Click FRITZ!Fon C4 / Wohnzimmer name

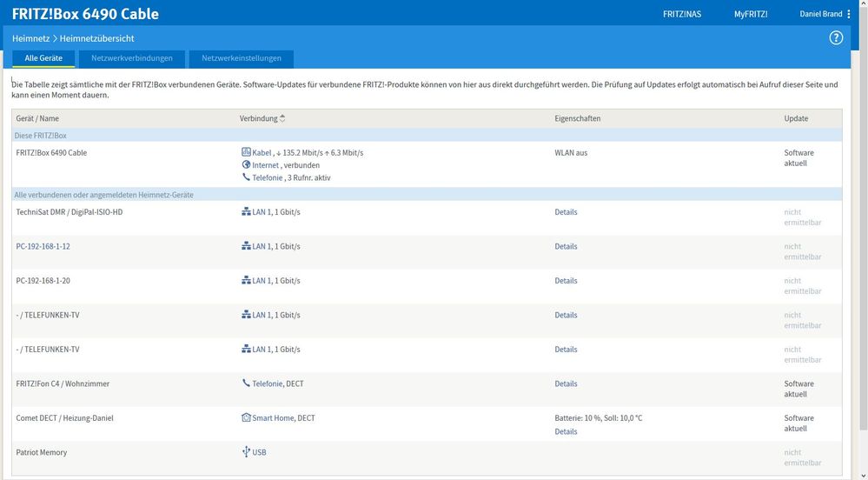coord(63,383)
